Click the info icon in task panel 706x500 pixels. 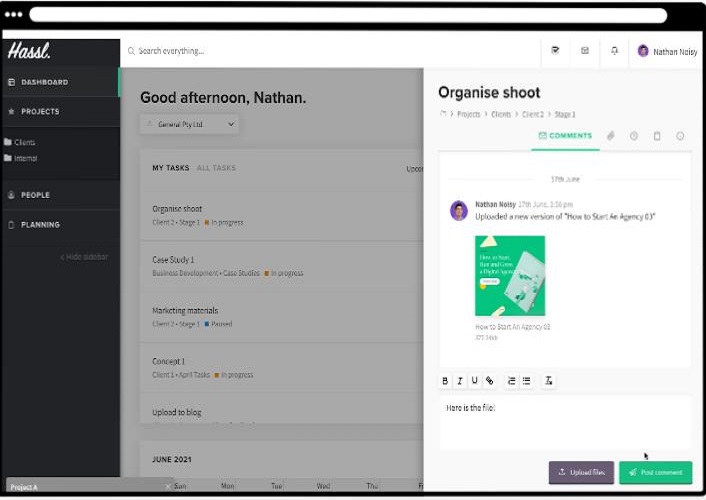tap(680, 135)
